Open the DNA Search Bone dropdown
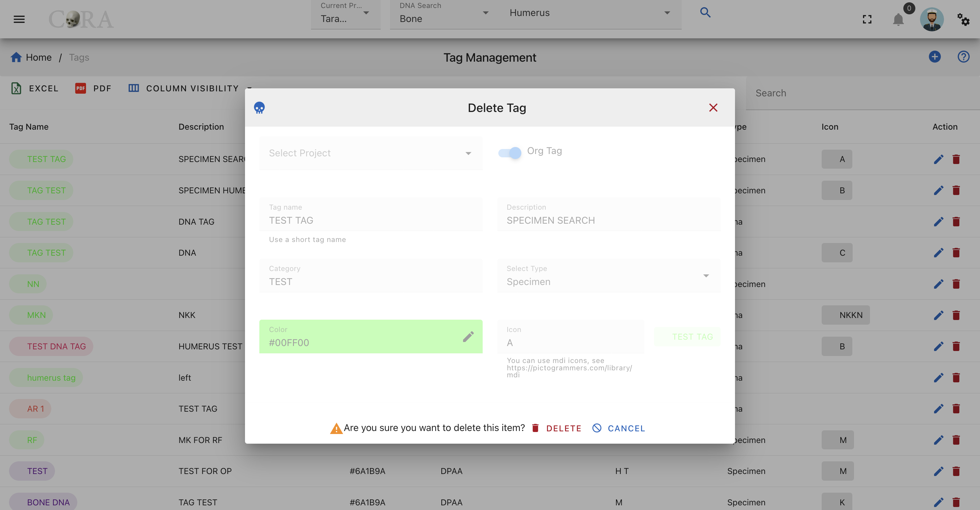This screenshot has width=980, height=510. click(444, 14)
